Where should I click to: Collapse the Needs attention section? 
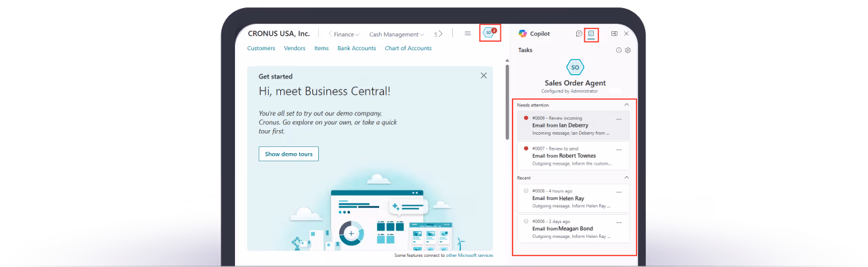coord(626,105)
